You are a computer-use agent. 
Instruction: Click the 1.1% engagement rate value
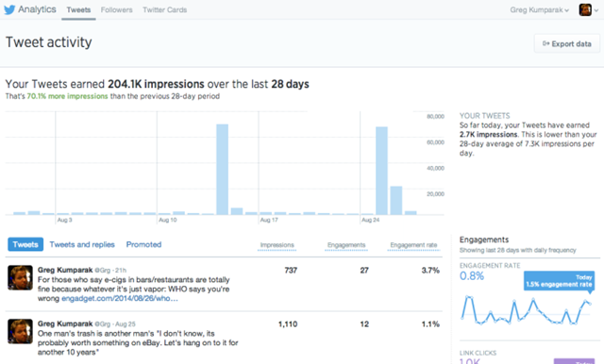tap(430, 324)
